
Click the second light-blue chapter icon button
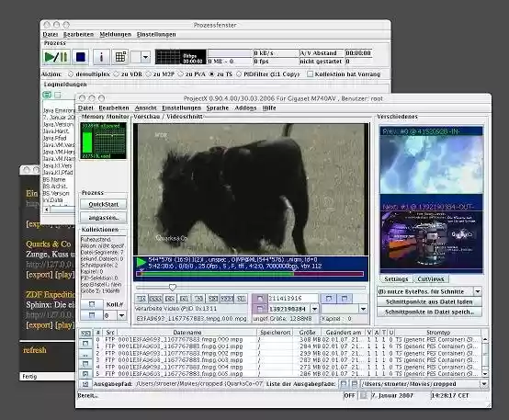(x=345, y=298)
